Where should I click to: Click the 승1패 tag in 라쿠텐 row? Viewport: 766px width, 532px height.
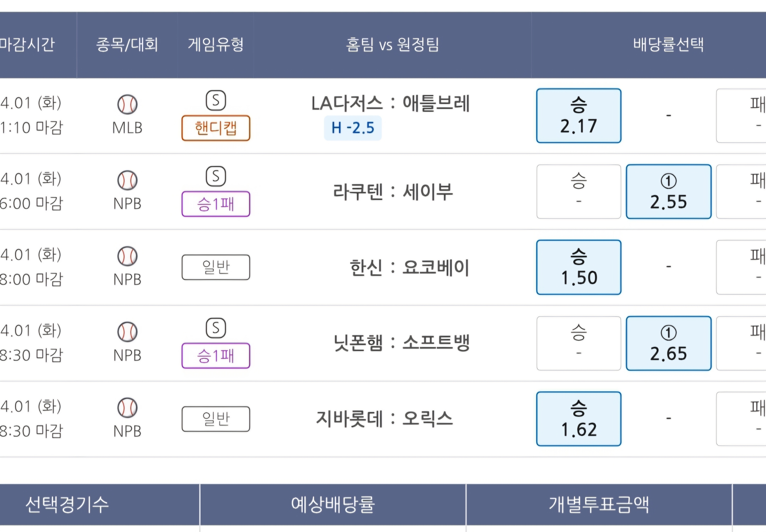coord(216,204)
